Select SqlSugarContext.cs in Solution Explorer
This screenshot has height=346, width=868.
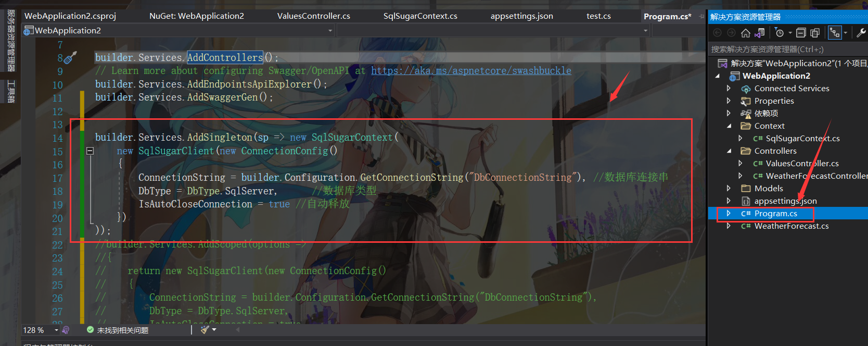pyautogui.click(x=803, y=138)
